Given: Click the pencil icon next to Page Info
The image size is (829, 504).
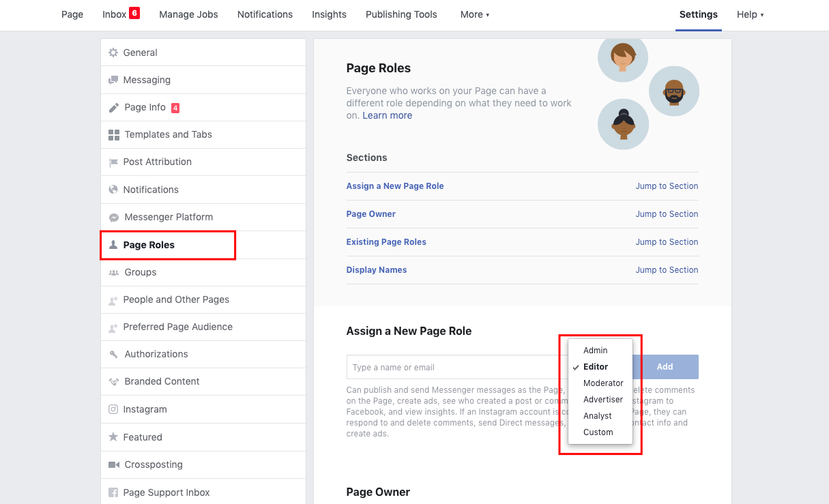Looking at the screenshot, I should click(x=114, y=108).
